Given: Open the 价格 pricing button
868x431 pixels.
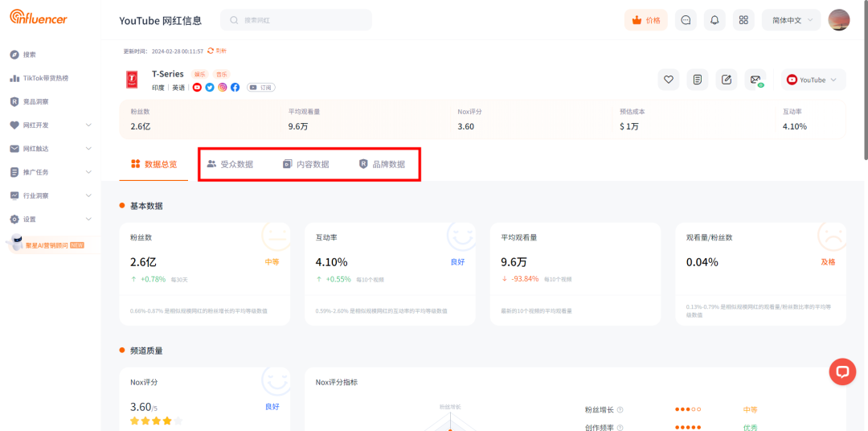Looking at the screenshot, I should (x=646, y=20).
